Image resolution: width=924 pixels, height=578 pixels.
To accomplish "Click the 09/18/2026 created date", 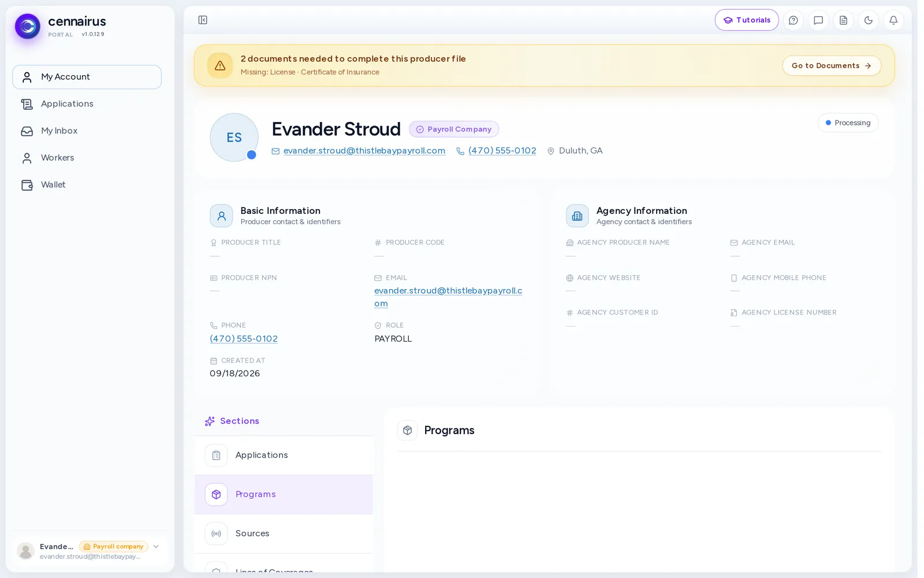I will click(235, 373).
